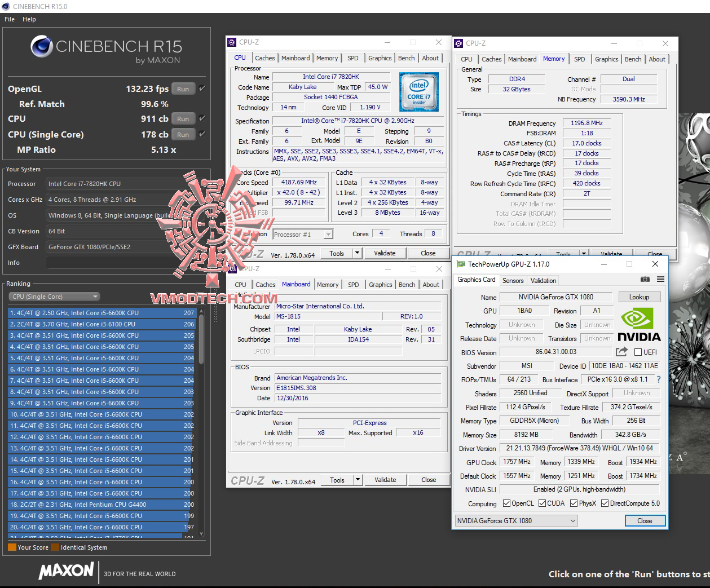Click the Driver Version field in GPU-Z

(580, 449)
